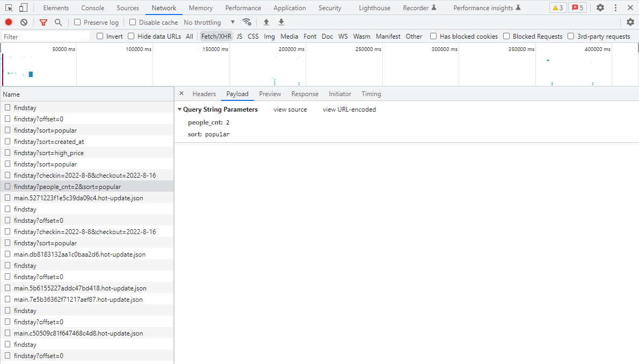Open the Memory panel
The width and height of the screenshot is (639, 364).
coord(200,8)
